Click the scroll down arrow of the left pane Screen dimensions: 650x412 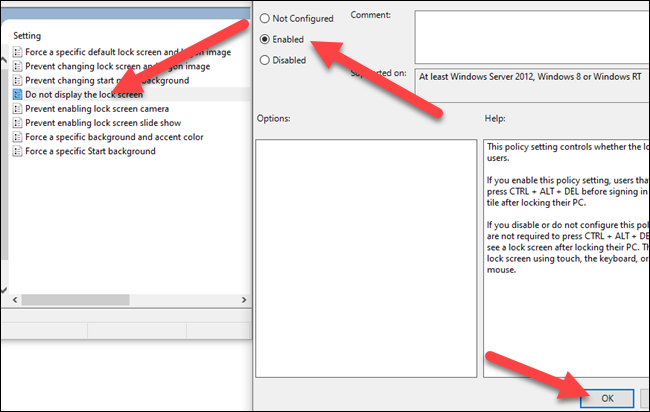point(4,290)
